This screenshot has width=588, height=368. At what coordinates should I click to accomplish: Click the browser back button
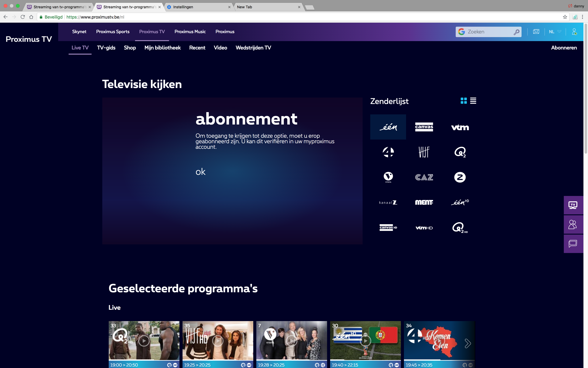pos(5,17)
